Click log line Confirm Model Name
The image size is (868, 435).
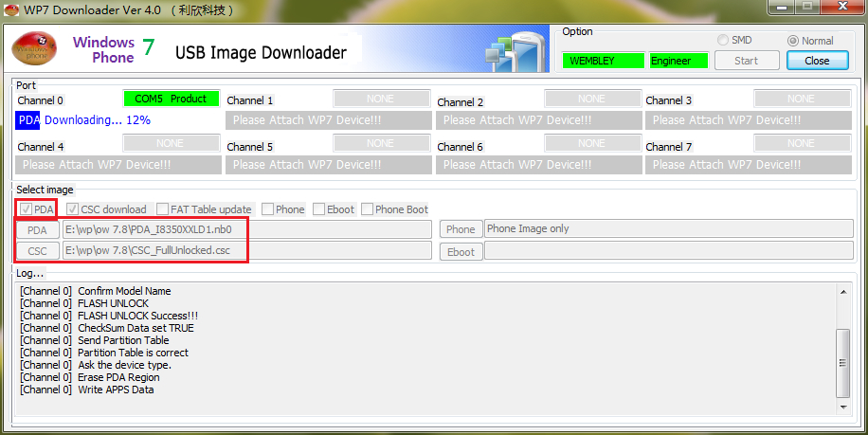point(95,291)
